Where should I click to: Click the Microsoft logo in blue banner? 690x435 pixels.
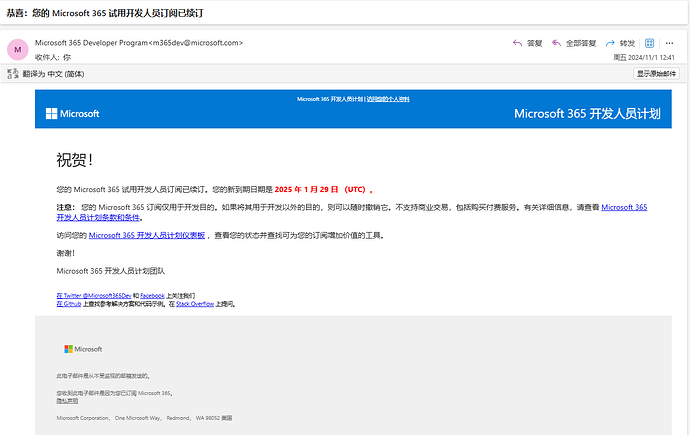click(x=73, y=113)
